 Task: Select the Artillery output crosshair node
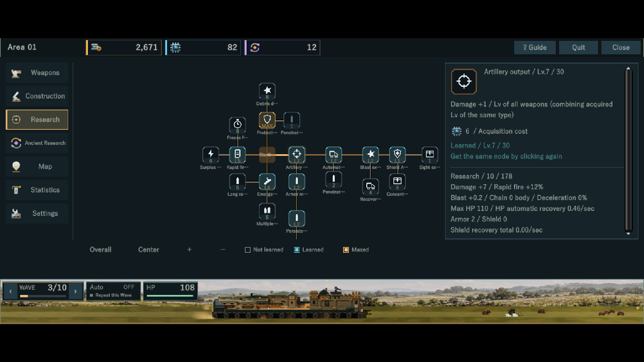tap(297, 155)
